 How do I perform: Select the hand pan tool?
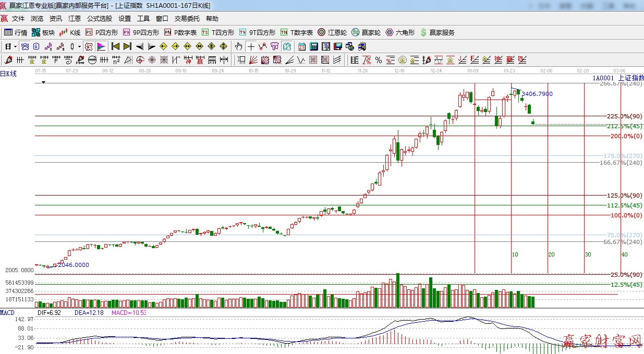pos(239,46)
